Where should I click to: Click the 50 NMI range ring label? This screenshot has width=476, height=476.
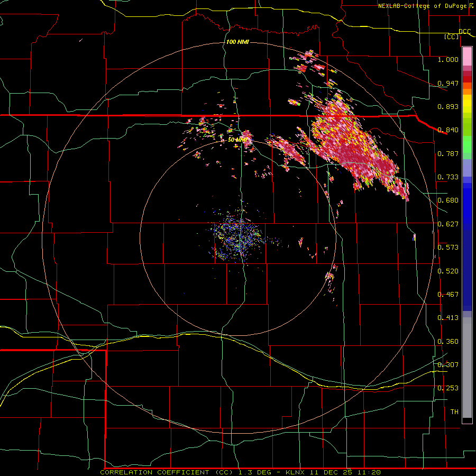237,140
